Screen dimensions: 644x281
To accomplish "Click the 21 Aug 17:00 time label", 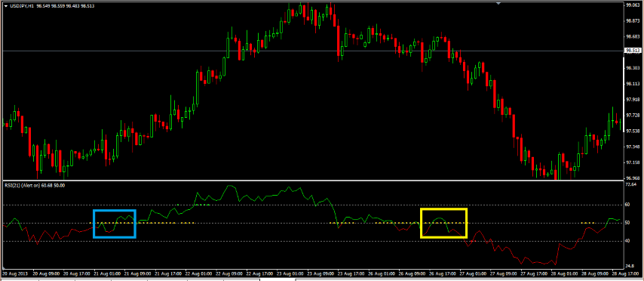I will click(167, 273).
